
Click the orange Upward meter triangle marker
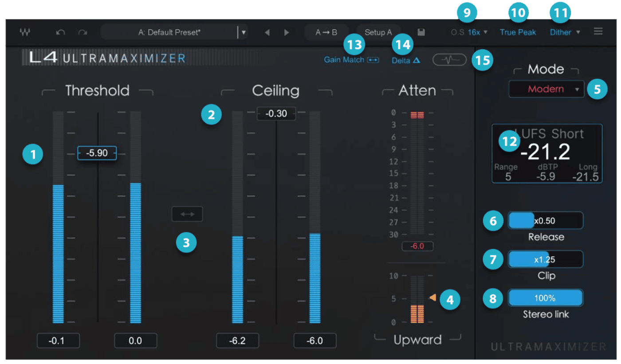click(x=433, y=297)
